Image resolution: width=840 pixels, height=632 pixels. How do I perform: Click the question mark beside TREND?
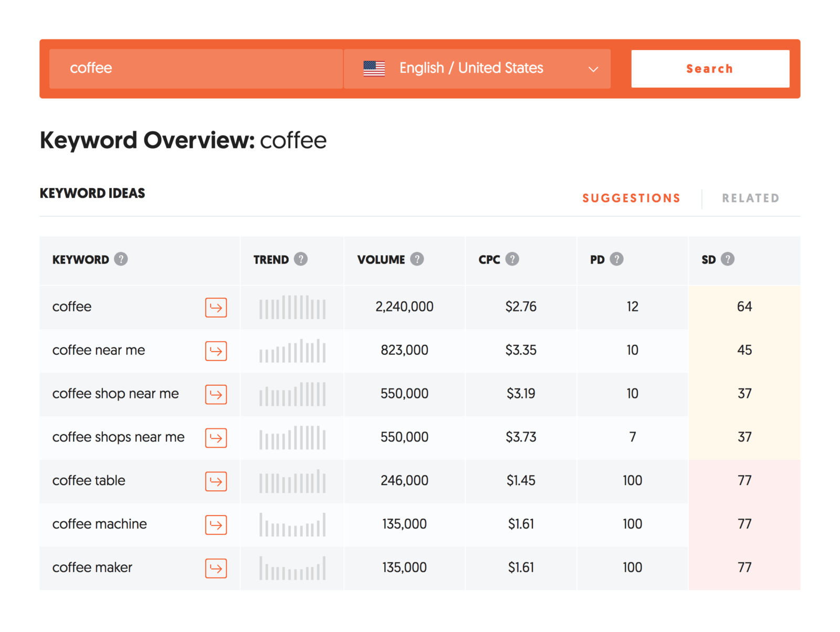301,259
